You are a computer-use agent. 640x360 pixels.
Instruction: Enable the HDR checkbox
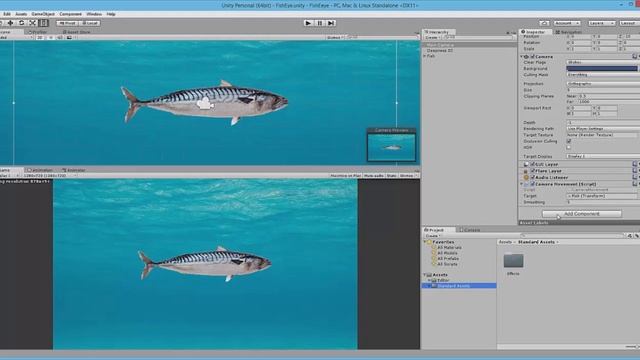[x=569, y=147]
